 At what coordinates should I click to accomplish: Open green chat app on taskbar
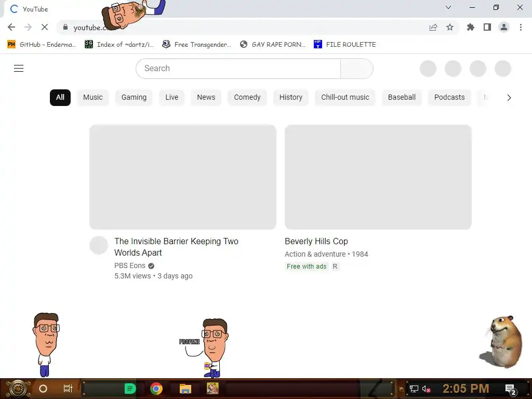(x=130, y=389)
